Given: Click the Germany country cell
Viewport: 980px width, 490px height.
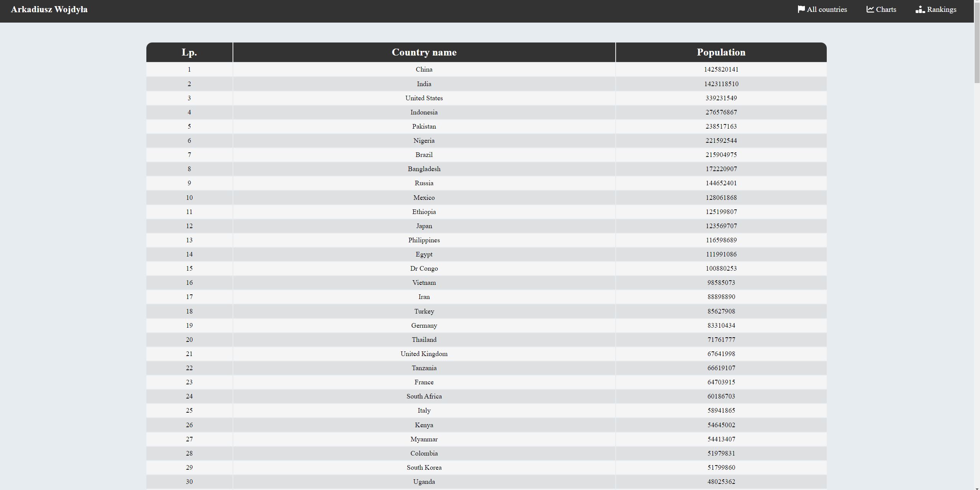Looking at the screenshot, I should [x=424, y=325].
